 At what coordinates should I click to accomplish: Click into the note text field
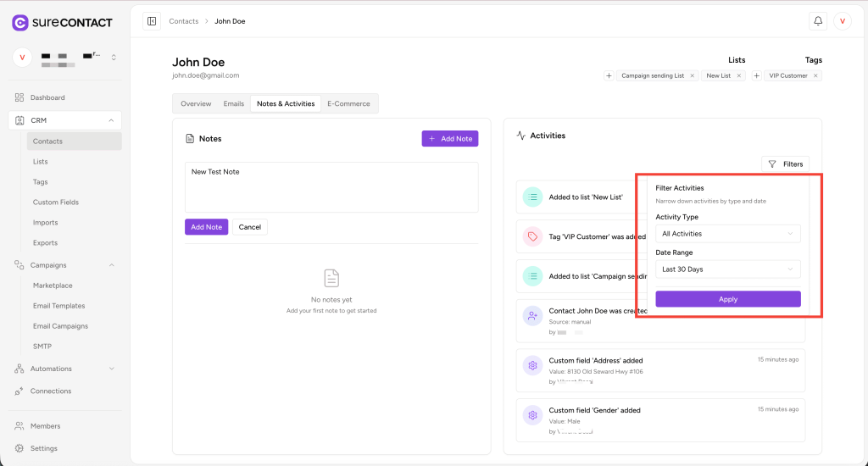(331, 186)
